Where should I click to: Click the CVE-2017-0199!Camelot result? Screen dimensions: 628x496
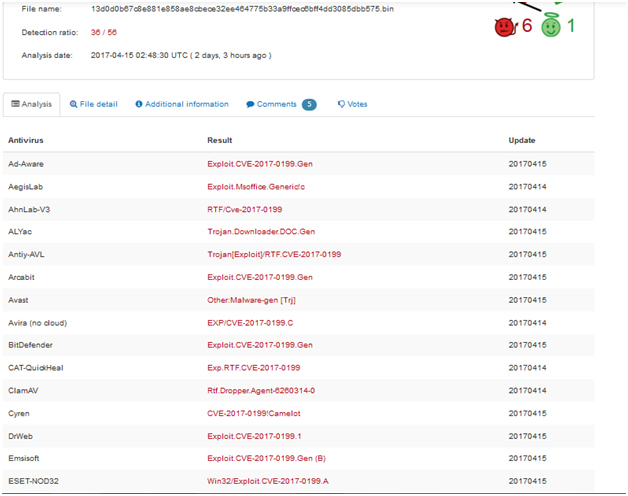(254, 413)
